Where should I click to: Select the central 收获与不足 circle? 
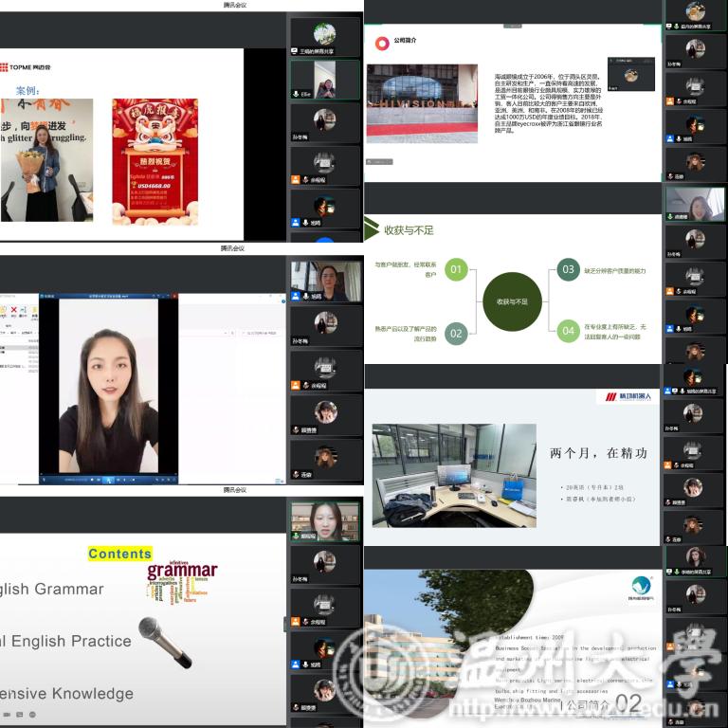[512, 301]
